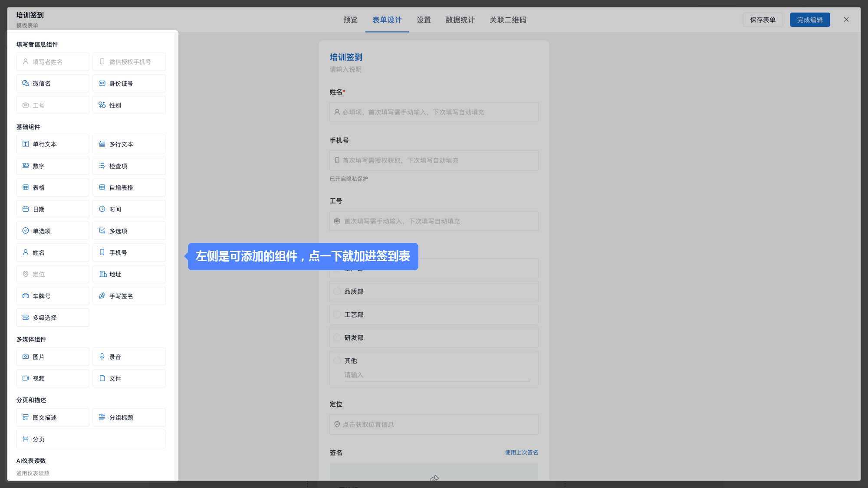
Task: Select the 研发部 radio option
Action: [x=337, y=337]
